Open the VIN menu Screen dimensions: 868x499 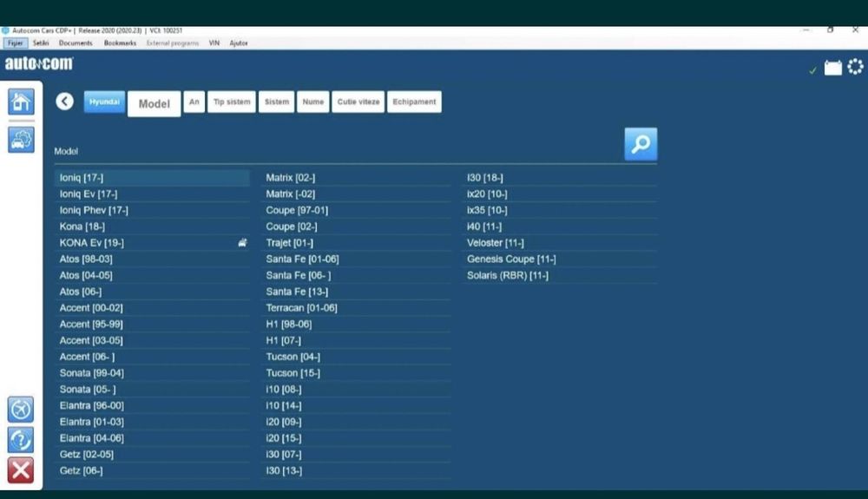click(214, 43)
